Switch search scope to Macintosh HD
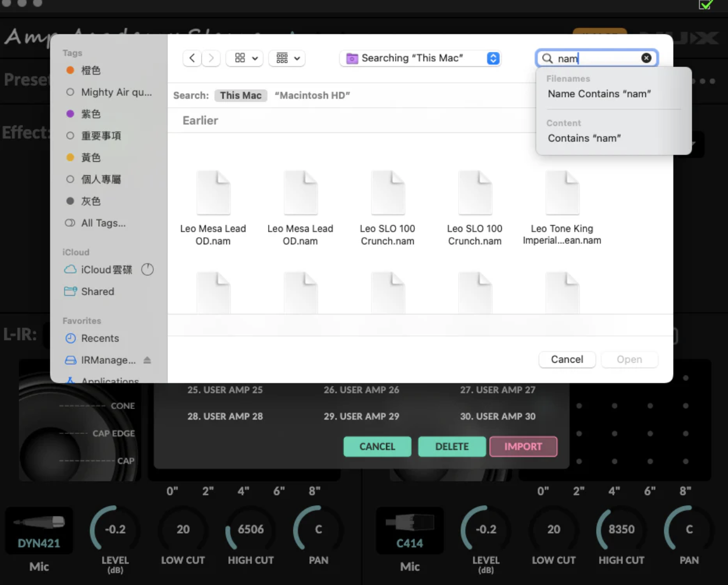728x585 pixels. click(312, 95)
